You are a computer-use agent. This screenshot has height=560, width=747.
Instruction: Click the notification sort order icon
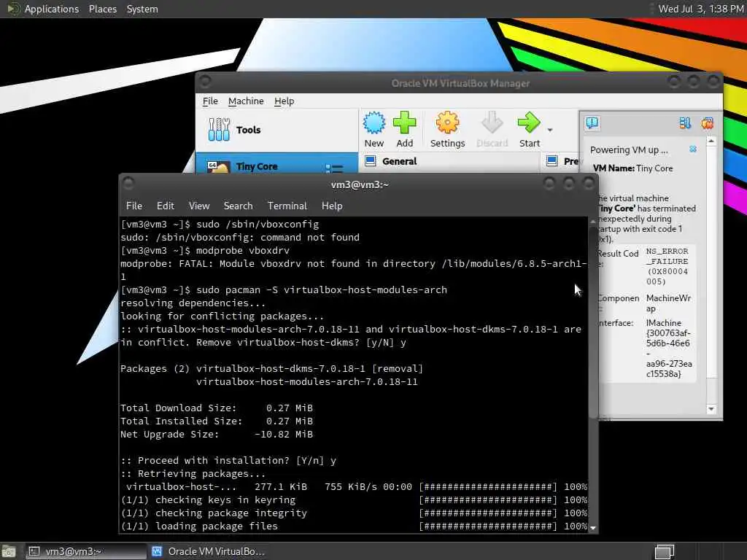685,123
